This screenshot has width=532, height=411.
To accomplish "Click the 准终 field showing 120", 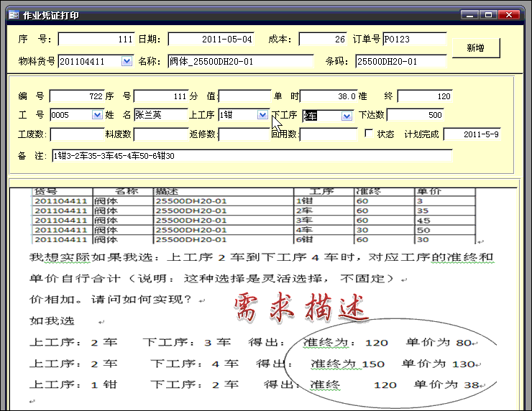I will pos(425,96).
